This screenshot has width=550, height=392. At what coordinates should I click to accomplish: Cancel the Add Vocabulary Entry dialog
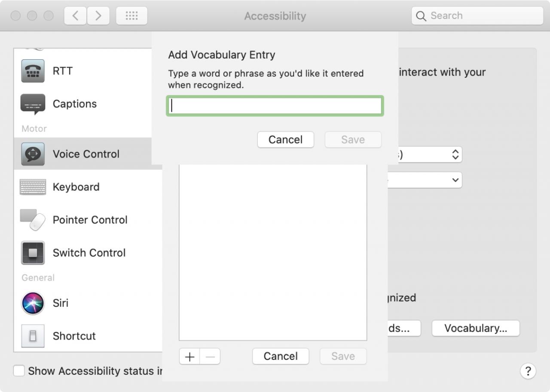[x=286, y=140]
